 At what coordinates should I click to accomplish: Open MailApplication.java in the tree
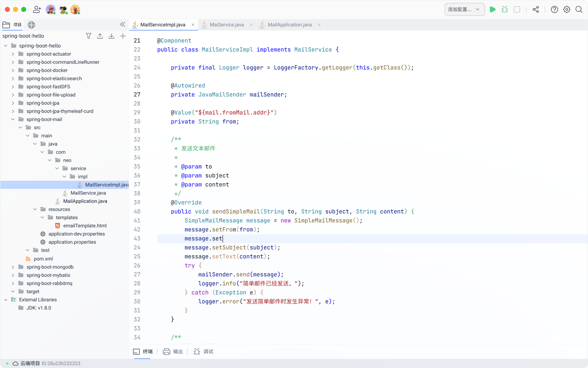click(x=85, y=201)
